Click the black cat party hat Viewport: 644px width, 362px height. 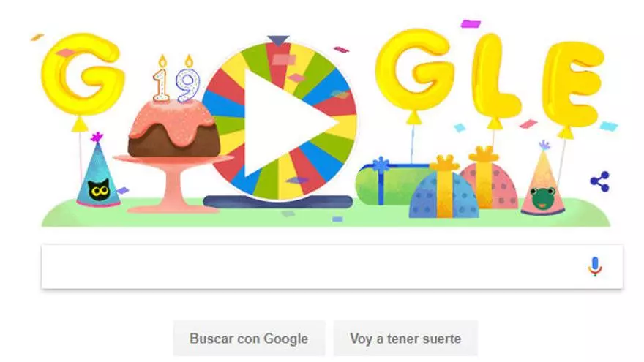click(98, 170)
